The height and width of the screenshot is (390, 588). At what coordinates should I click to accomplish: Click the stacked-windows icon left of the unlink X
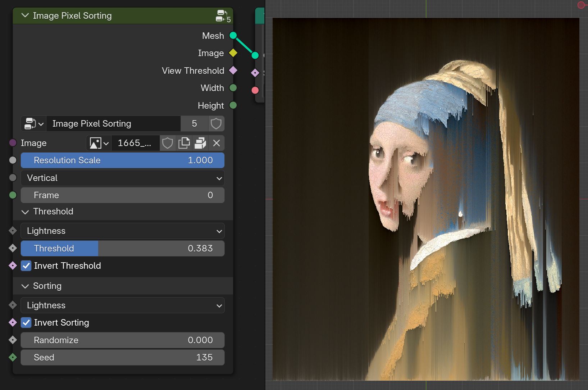tap(200, 143)
